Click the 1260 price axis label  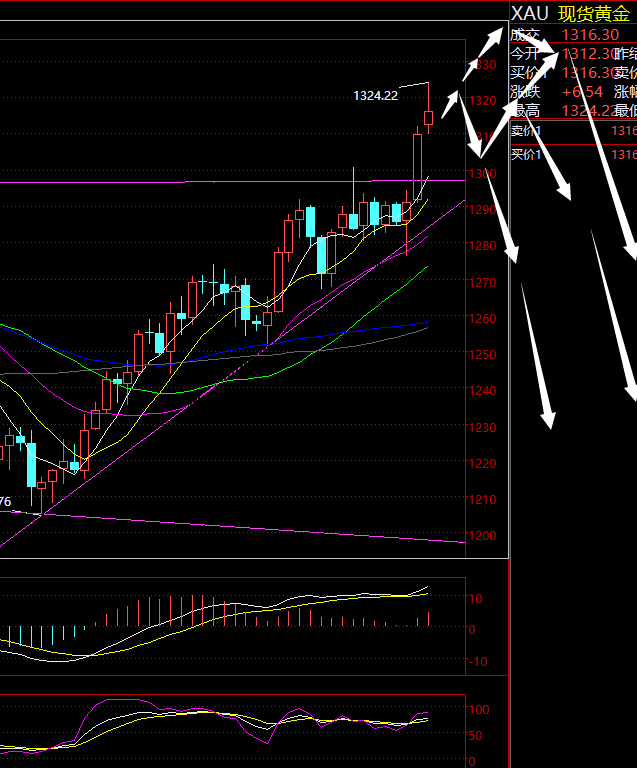point(483,318)
